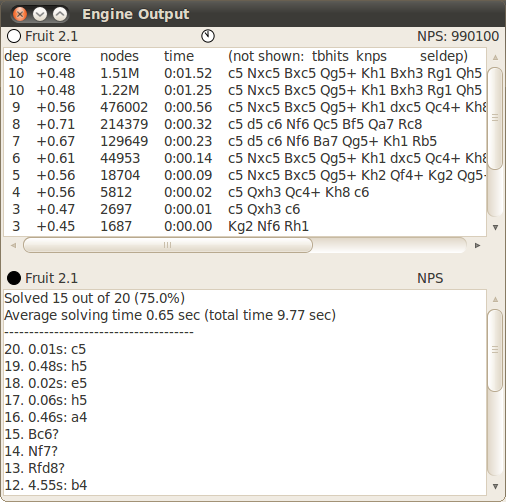Image resolution: width=506 pixels, height=502 pixels.
Task: Click the result line '12. 4.55s: b4'
Action: (x=46, y=485)
